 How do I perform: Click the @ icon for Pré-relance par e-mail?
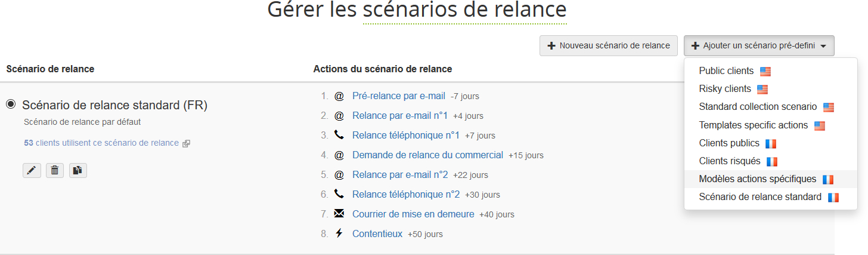click(x=339, y=96)
